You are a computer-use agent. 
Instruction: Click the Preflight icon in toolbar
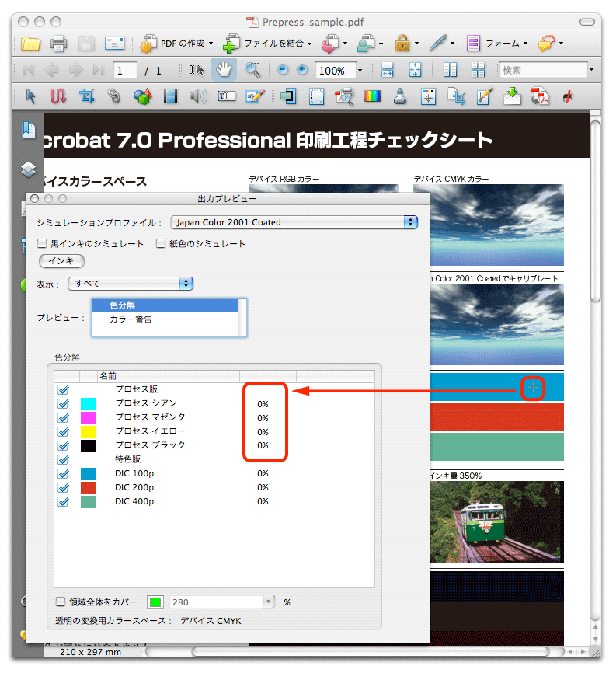tap(344, 96)
